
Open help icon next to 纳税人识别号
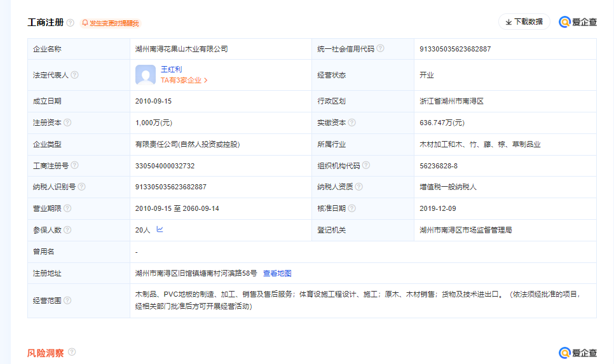click(81, 187)
